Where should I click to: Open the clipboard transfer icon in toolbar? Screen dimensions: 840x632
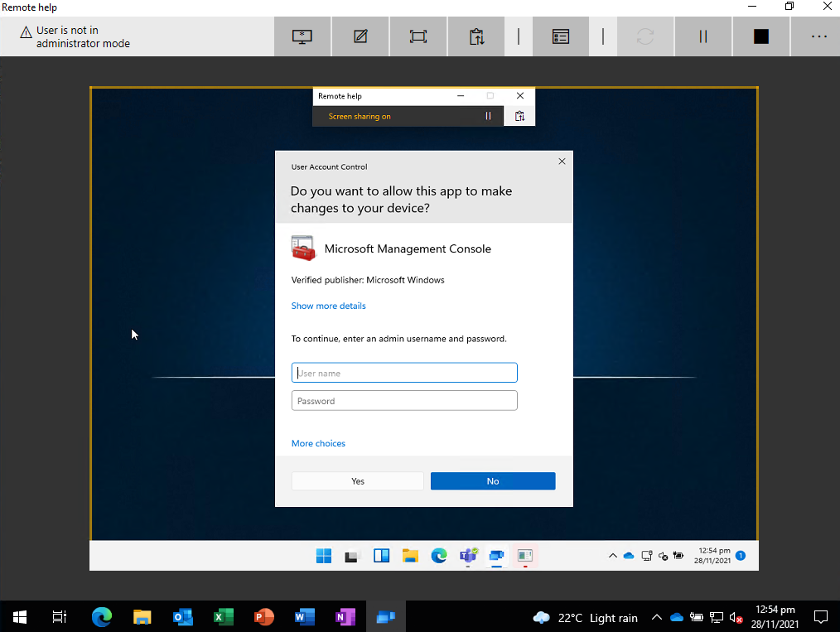click(x=476, y=36)
